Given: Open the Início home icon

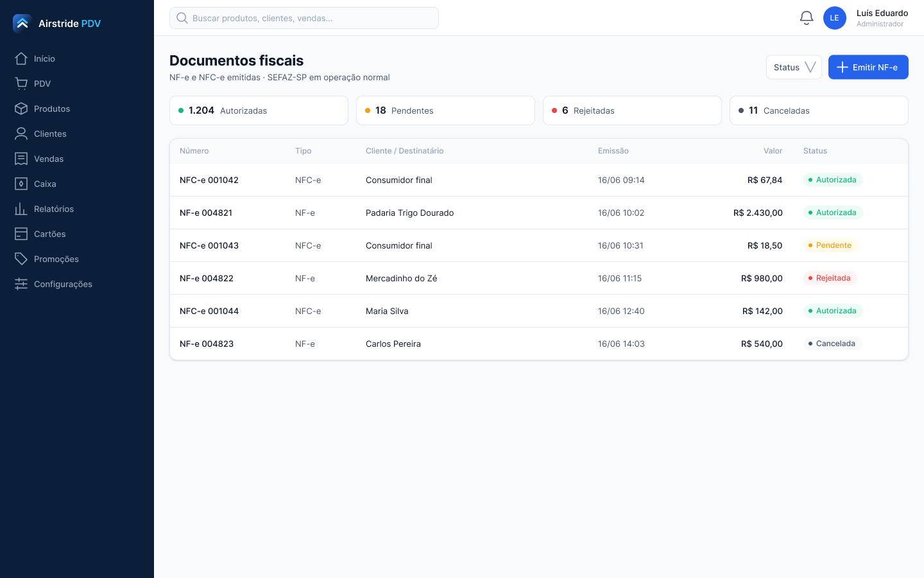Looking at the screenshot, I should (21, 58).
